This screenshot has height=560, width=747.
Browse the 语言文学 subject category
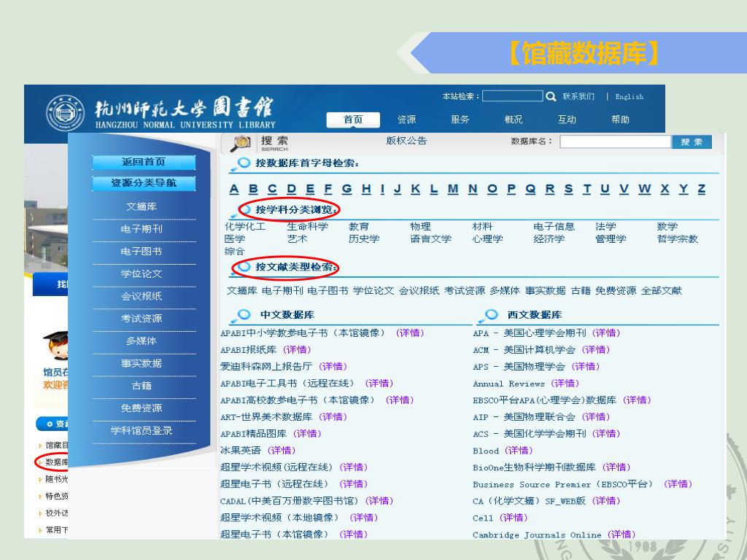point(430,239)
